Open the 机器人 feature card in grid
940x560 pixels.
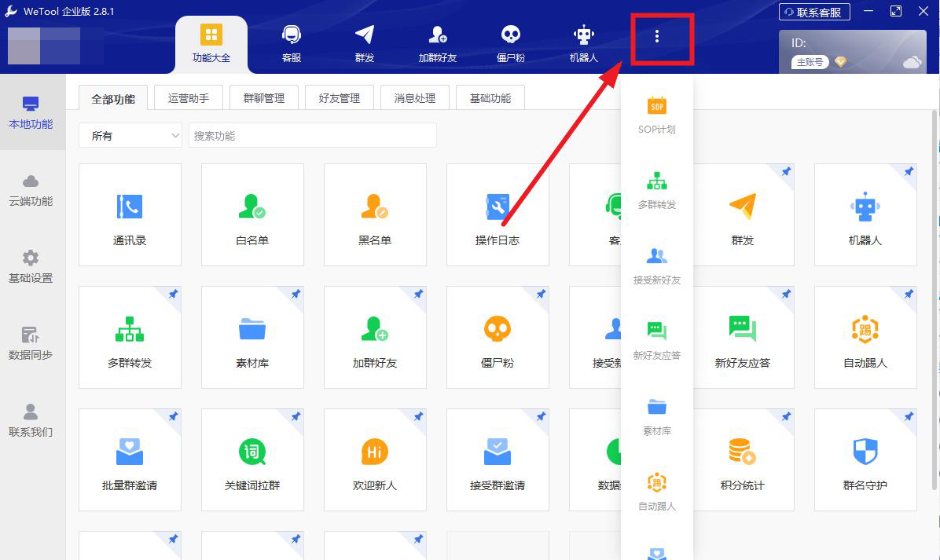(x=865, y=214)
